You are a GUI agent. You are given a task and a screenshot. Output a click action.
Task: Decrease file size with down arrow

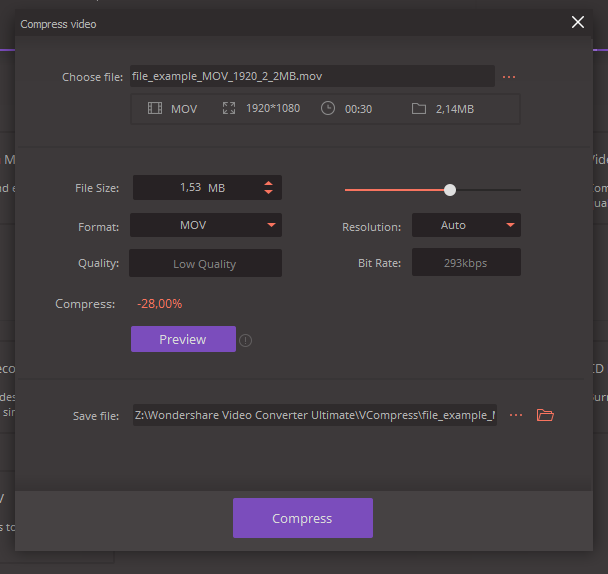[268, 192]
